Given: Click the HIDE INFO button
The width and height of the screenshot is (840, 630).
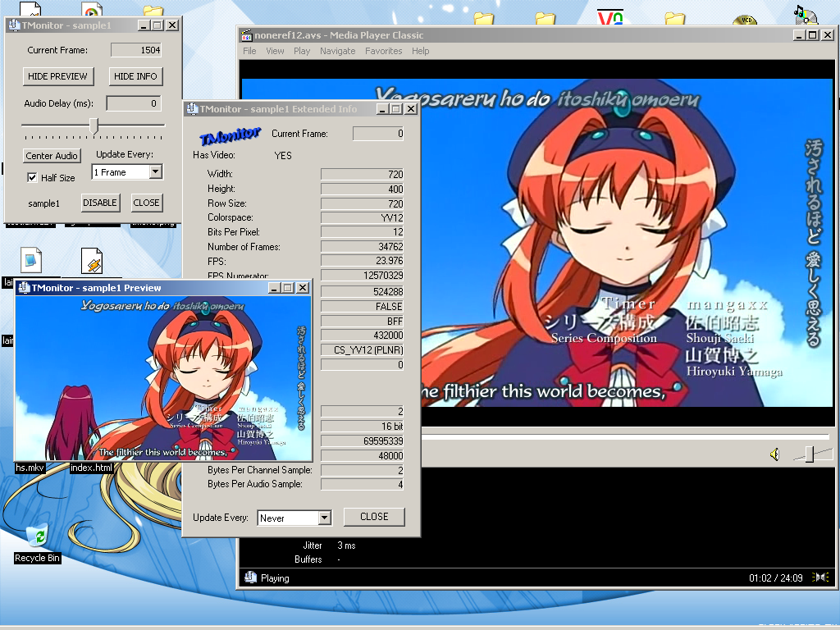Looking at the screenshot, I should click(x=135, y=76).
